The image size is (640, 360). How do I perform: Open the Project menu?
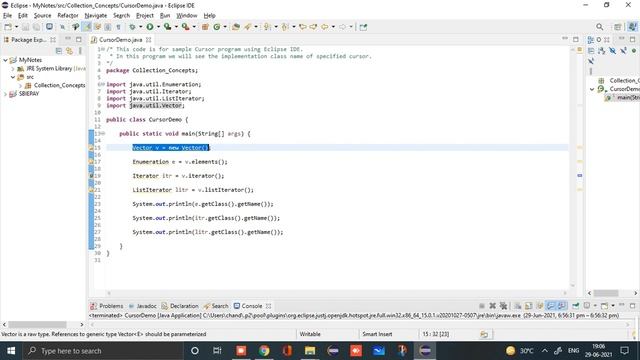point(145,16)
